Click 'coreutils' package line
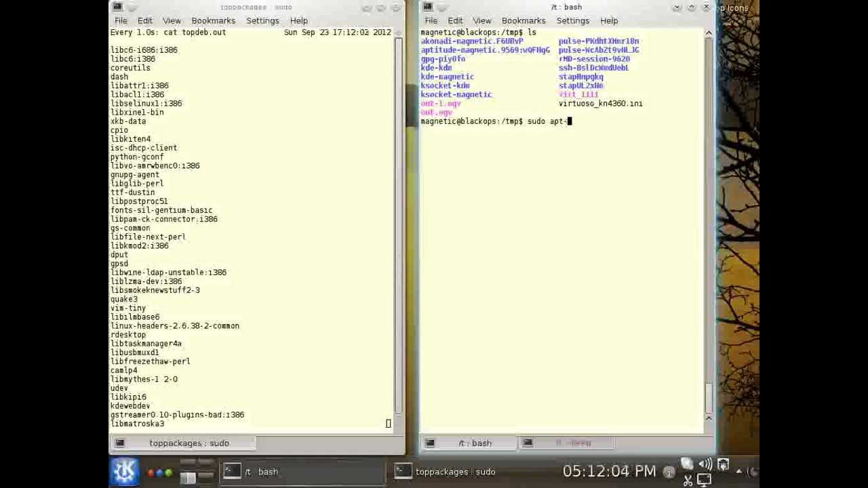This screenshot has height=488, width=868. coord(130,68)
